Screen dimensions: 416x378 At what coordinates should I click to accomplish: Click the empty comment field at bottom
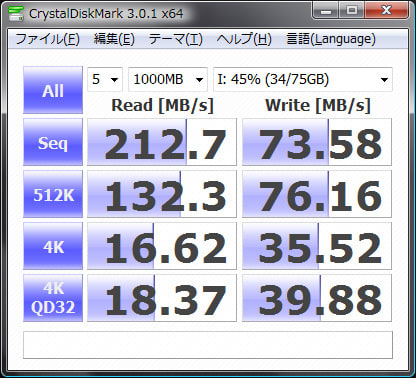click(208, 345)
